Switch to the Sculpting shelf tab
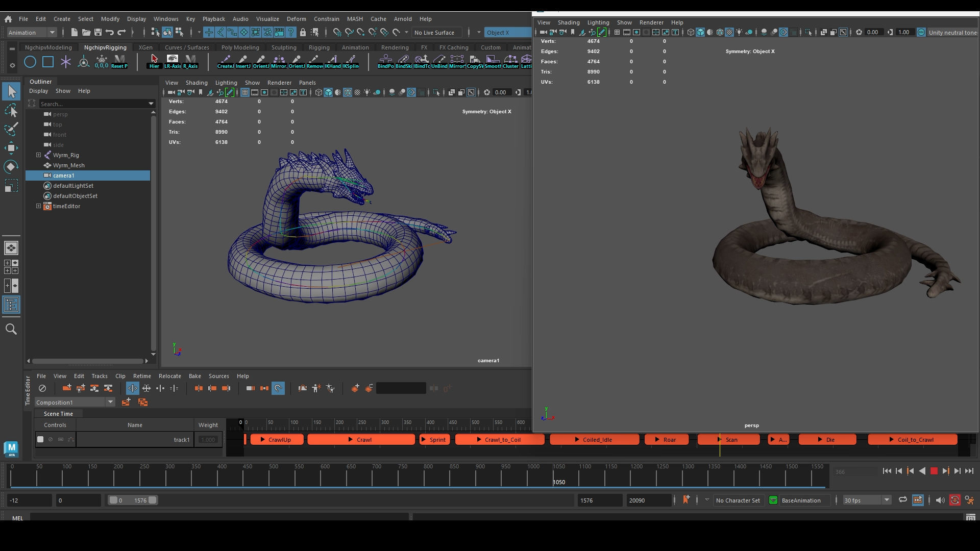Image resolution: width=980 pixels, height=551 pixels. (x=284, y=47)
